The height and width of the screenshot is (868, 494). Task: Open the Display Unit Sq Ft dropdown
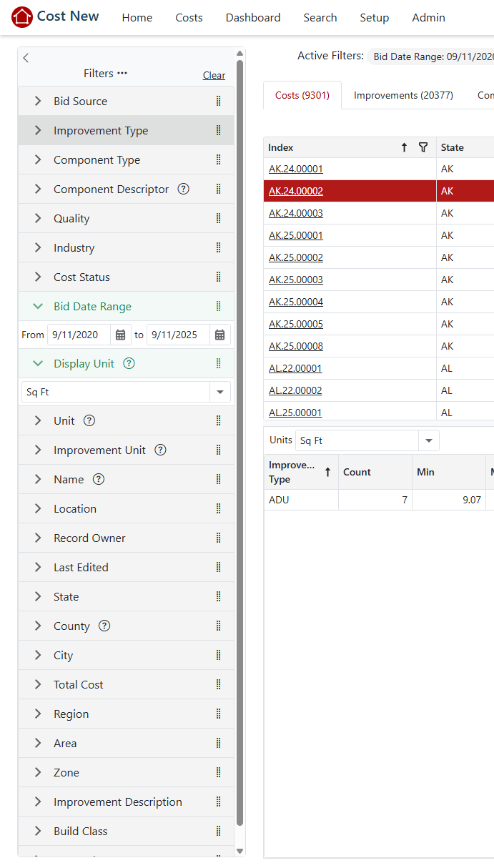coord(219,392)
